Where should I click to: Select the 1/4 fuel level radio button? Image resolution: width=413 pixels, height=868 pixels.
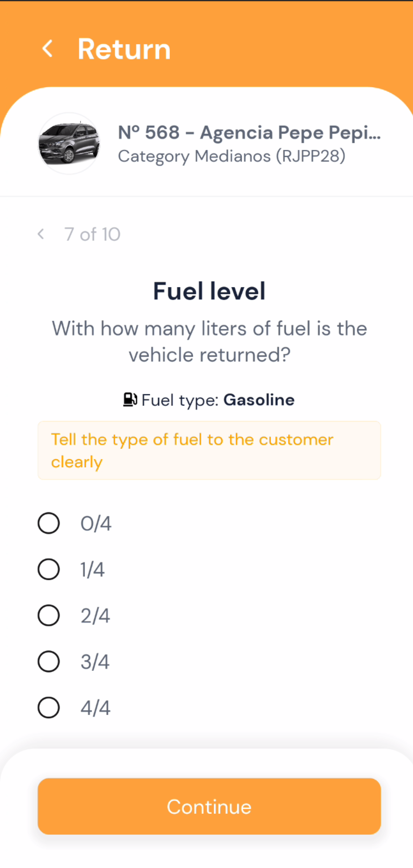pyautogui.click(x=49, y=569)
